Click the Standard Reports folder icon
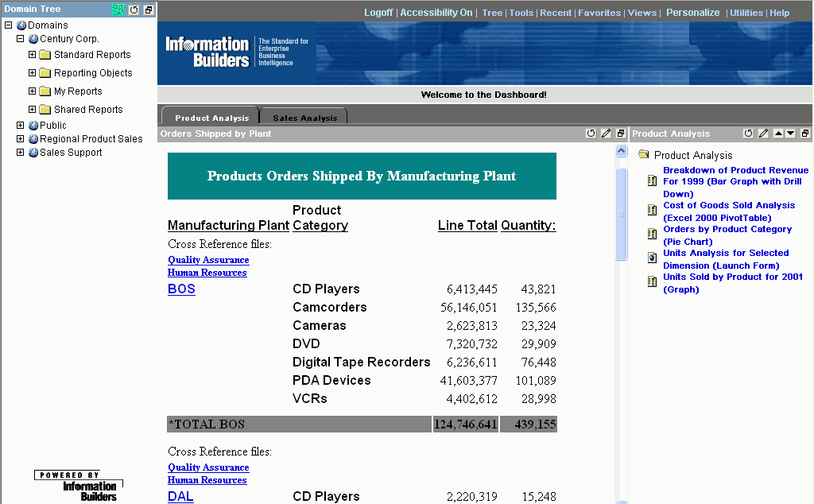The height and width of the screenshot is (504, 814). [45, 55]
